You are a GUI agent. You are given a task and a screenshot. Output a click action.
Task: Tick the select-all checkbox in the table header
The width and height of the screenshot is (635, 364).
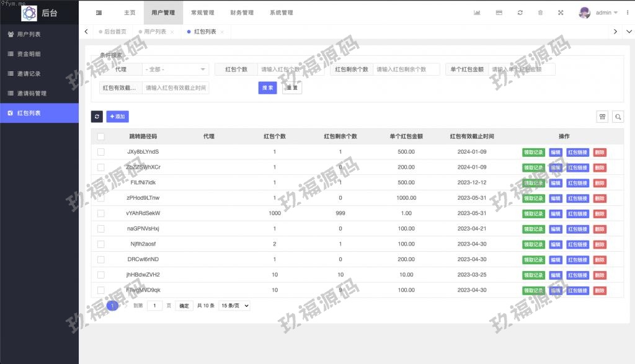(101, 136)
